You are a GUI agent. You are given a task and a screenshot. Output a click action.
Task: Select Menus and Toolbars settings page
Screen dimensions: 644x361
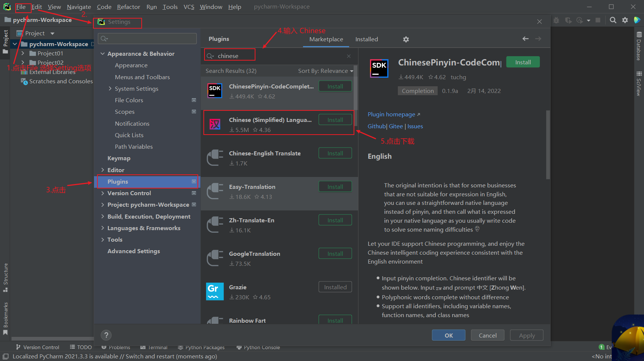(142, 77)
